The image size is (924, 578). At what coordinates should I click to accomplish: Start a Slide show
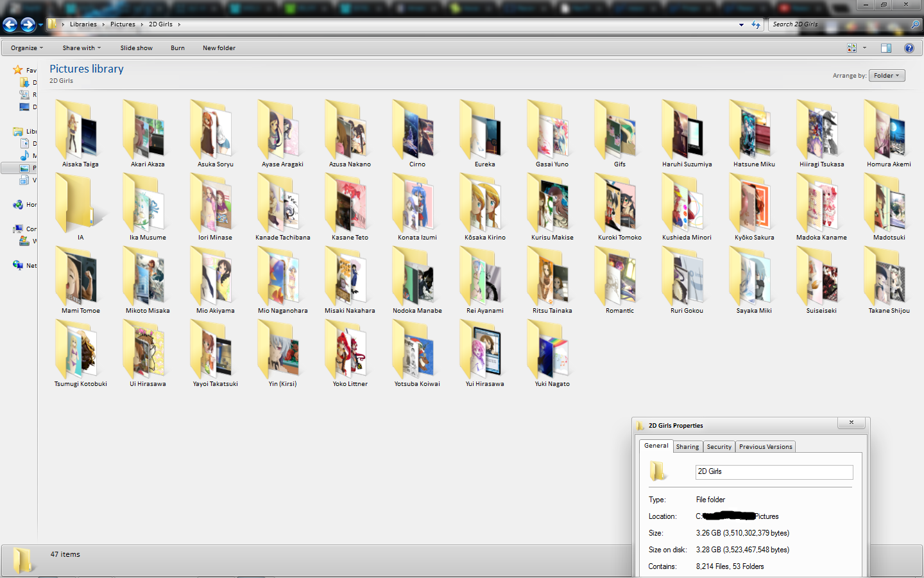click(x=137, y=48)
